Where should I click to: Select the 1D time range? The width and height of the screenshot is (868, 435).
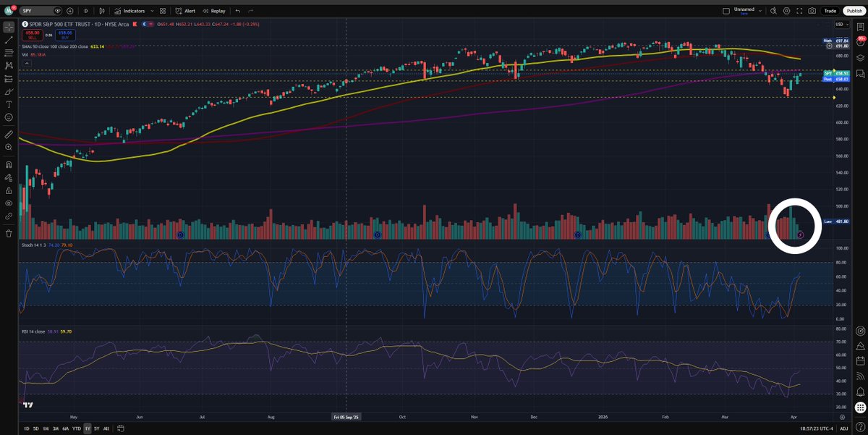pyautogui.click(x=27, y=428)
